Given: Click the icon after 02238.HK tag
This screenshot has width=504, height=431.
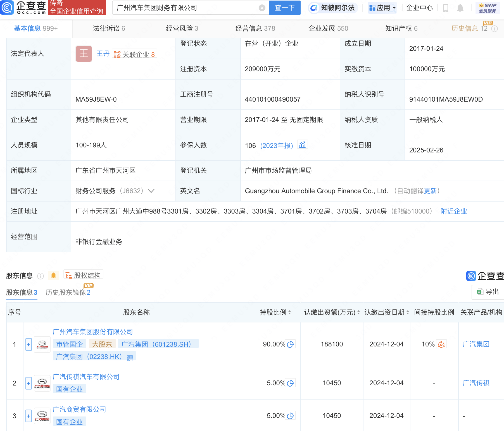Looking at the screenshot, I should click(x=130, y=358).
